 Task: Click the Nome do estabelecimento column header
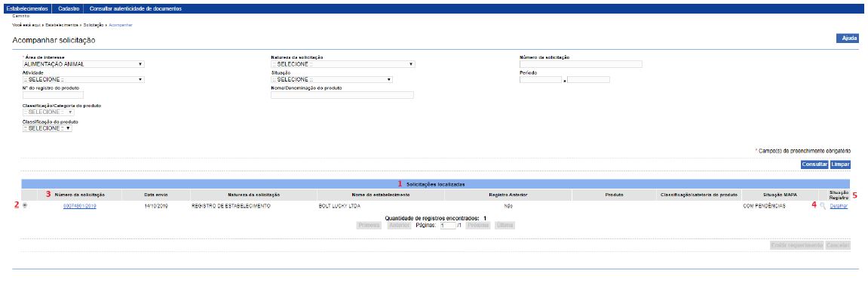tap(380, 195)
